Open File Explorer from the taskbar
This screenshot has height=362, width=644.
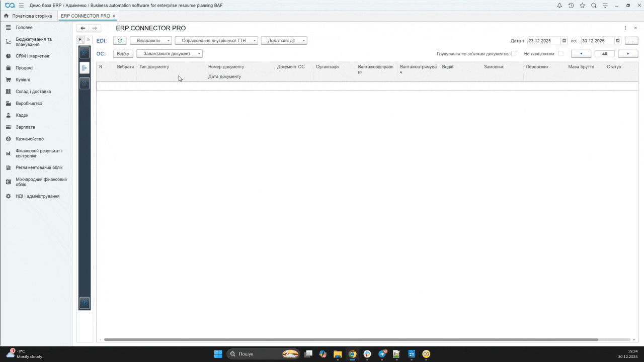click(x=338, y=354)
